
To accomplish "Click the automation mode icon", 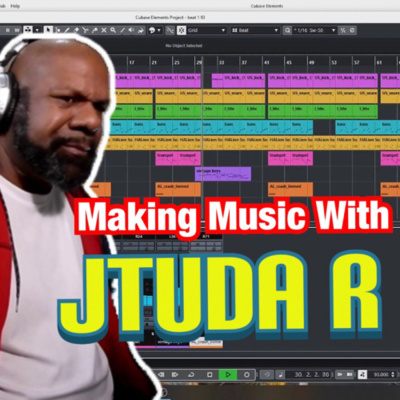I will coord(28,30).
